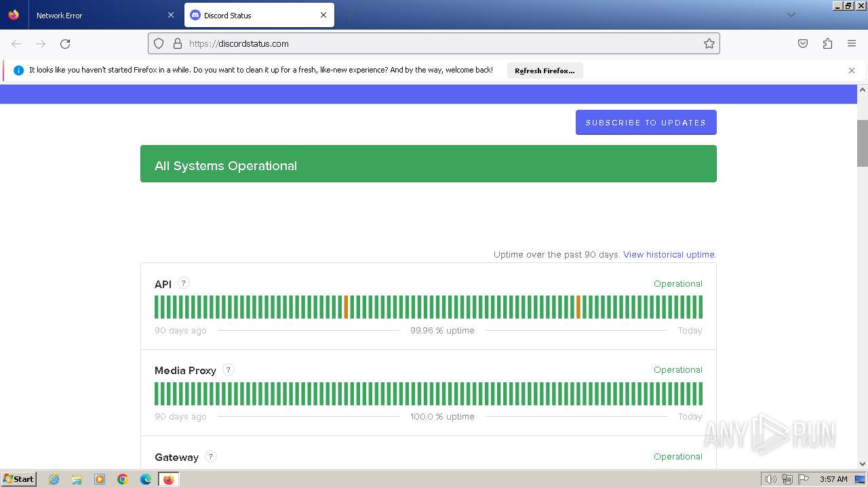Click the browser forward arrow

(x=41, y=43)
